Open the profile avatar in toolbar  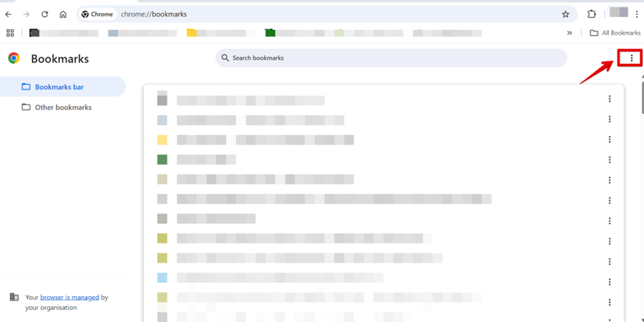click(618, 13)
